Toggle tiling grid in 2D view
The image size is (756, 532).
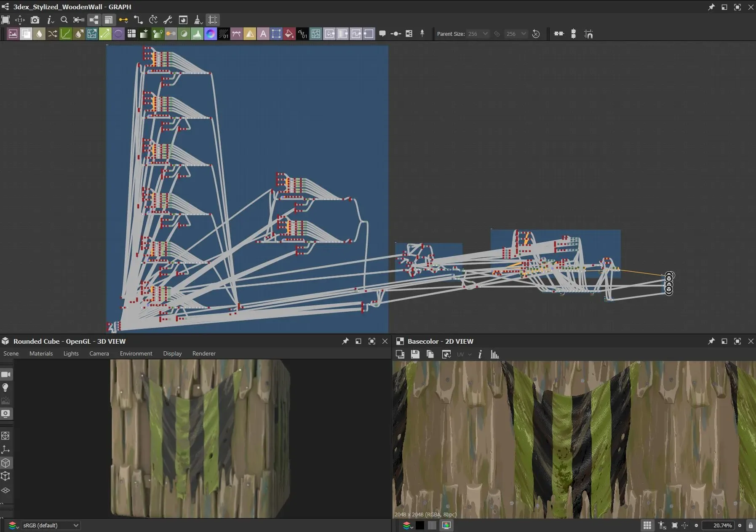coord(647,525)
